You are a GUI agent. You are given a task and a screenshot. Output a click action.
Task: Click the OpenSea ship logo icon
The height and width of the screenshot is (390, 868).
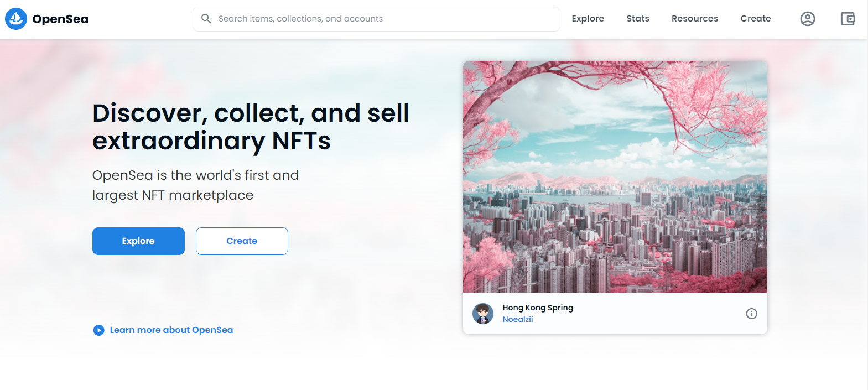(16, 19)
